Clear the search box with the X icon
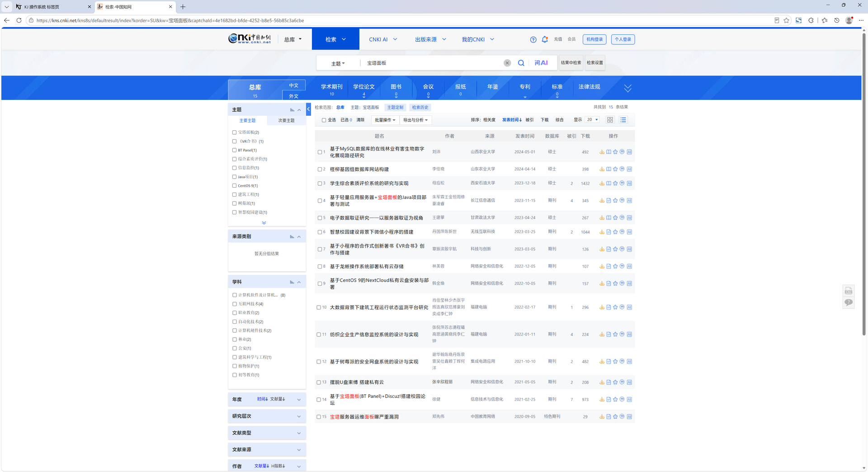Screen dimensions: 868x472 (x=507, y=63)
